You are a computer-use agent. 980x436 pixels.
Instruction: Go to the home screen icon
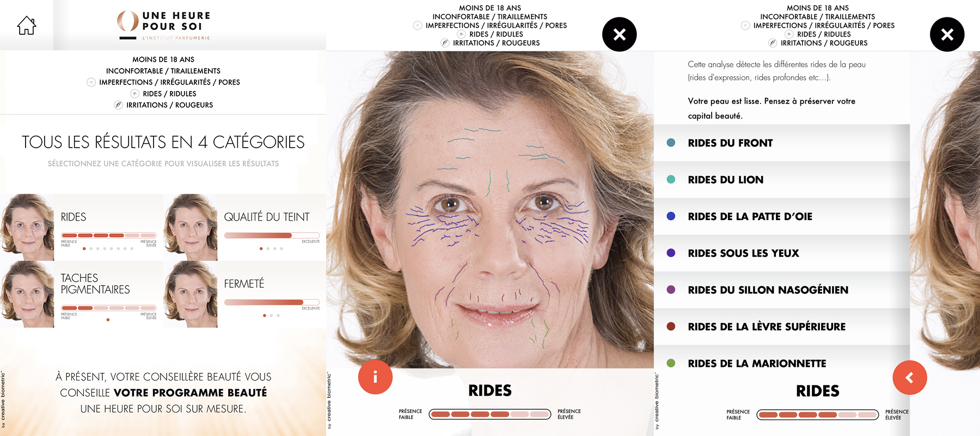coord(26,25)
